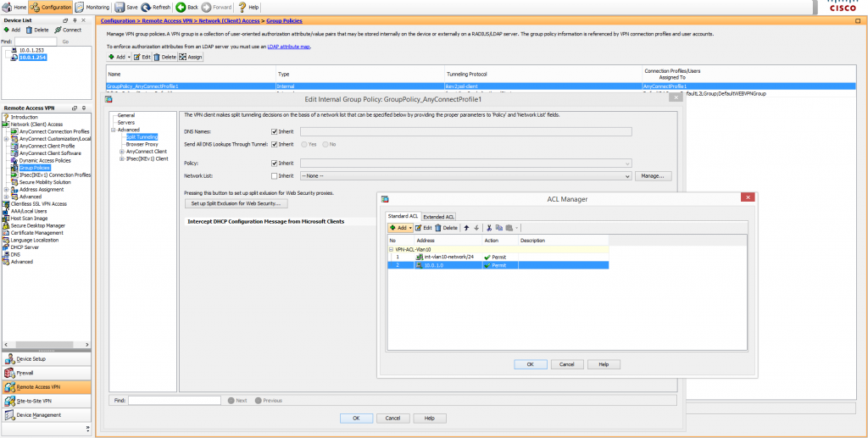
Task: Save configuration using the Save toolbar button
Action: [126, 7]
